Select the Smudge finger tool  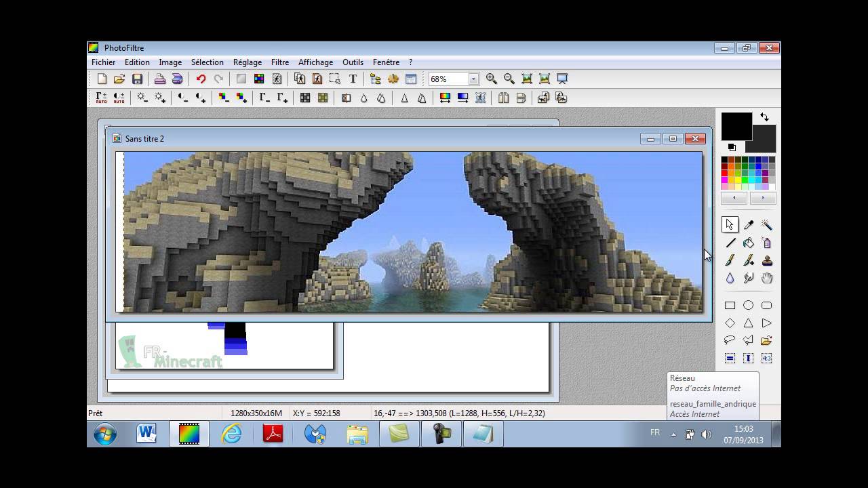(x=749, y=278)
